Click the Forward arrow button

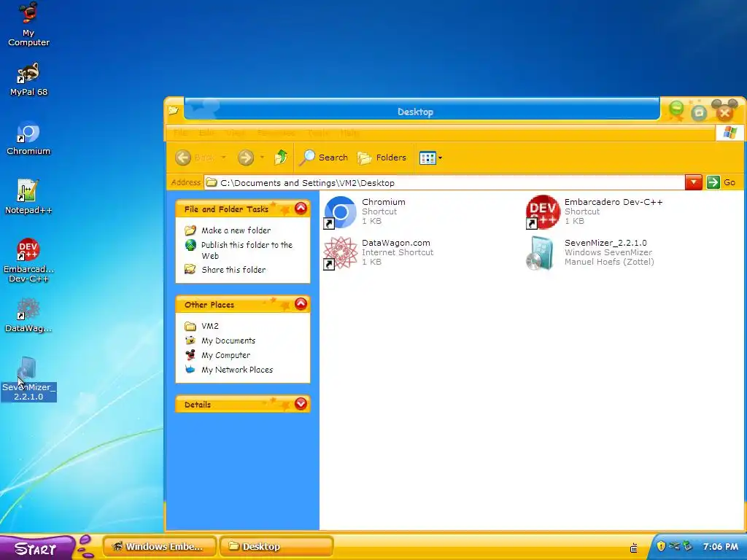click(x=246, y=157)
